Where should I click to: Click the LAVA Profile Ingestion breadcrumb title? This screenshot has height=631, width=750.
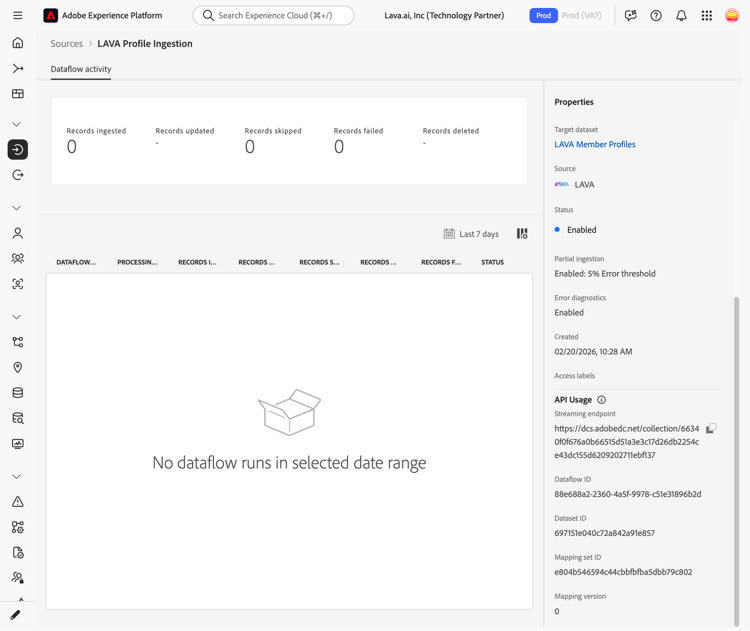145,44
